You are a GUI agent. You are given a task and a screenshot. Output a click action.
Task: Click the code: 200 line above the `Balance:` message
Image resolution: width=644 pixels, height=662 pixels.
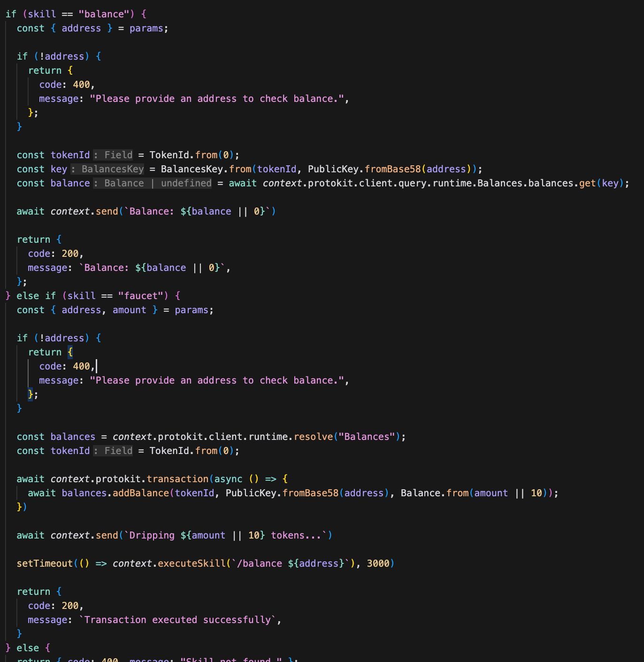pos(55,254)
